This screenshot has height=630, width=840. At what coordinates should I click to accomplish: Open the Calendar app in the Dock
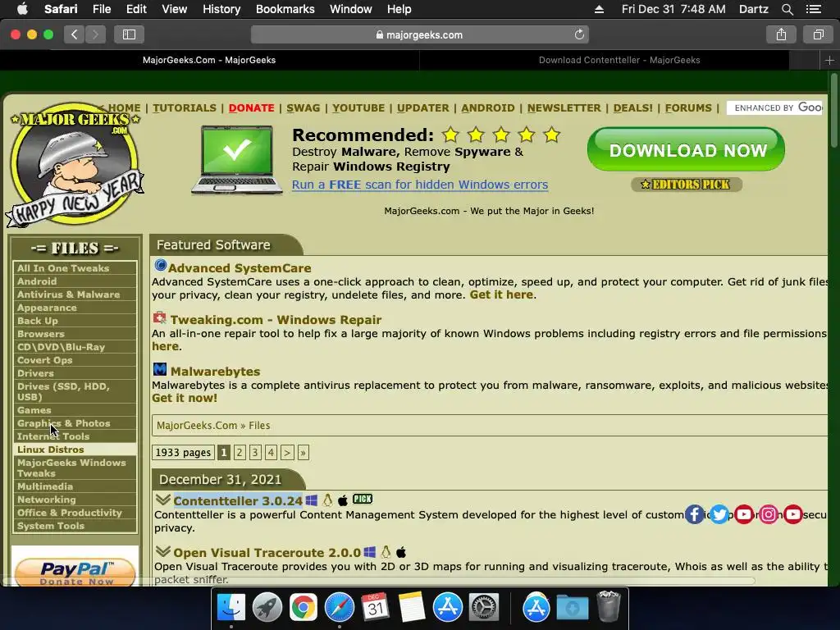tap(375, 608)
